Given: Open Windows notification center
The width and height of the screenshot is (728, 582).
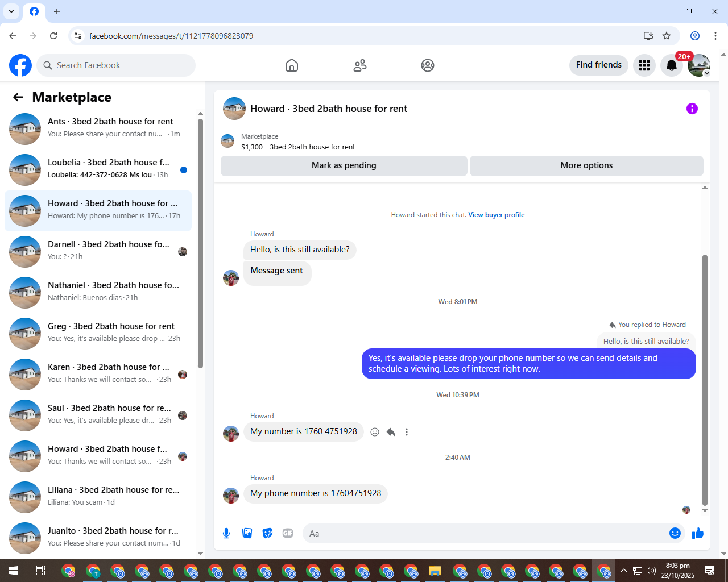Looking at the screenshot, I should click(x=709, y=571).
